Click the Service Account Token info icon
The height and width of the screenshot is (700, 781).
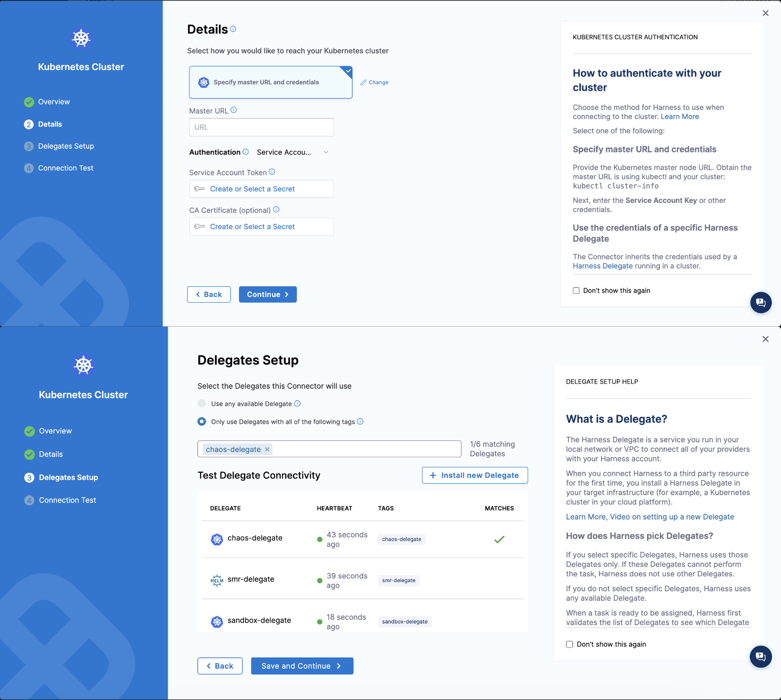[272, 172]
